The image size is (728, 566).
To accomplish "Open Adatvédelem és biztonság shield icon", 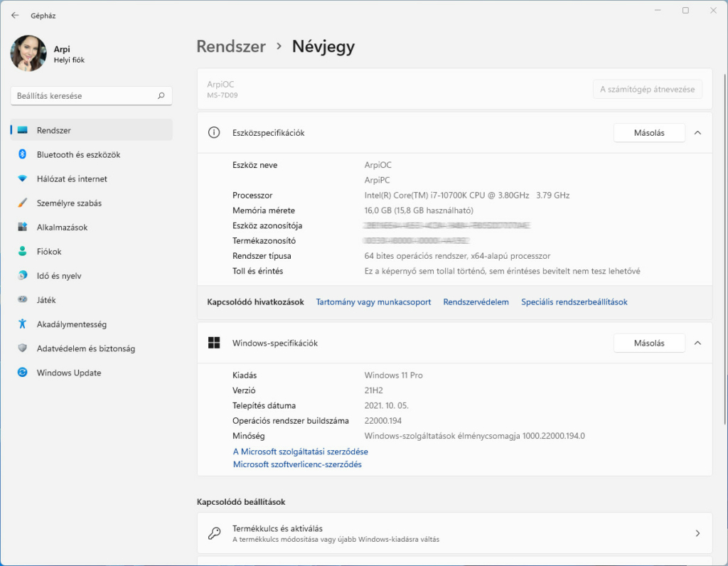I will (x=22, y=348).
